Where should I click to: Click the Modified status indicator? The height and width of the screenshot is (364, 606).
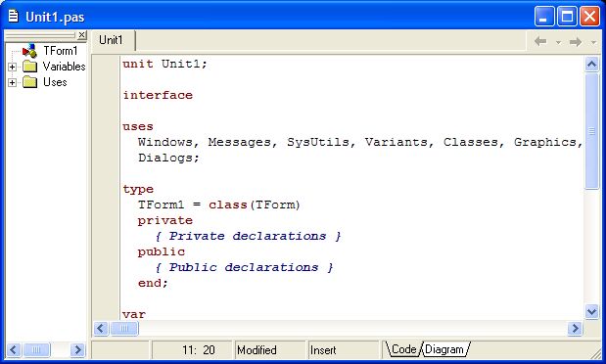pos(256,350)
